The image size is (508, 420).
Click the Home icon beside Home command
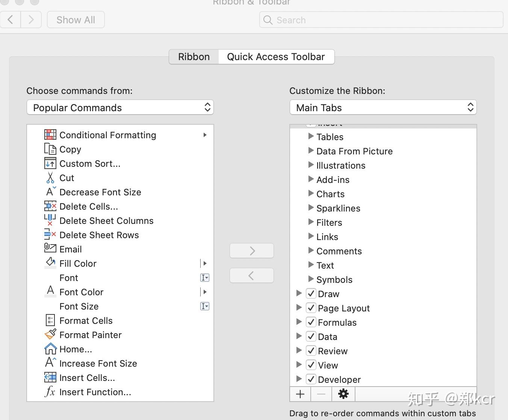coord(50,349)
